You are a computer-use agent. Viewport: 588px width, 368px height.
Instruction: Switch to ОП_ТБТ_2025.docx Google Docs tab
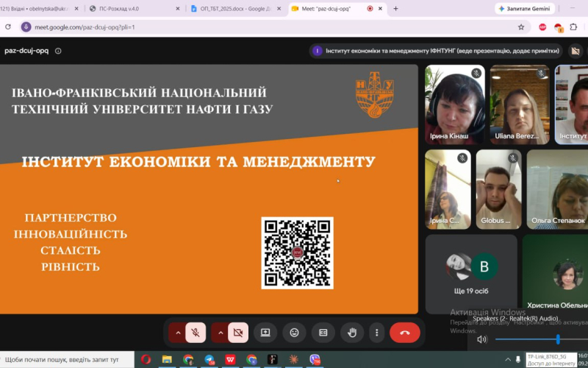pos(235,9)
